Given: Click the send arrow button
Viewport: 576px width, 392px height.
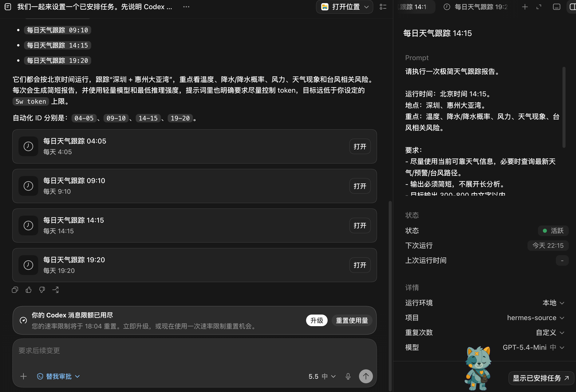Looking at the screenshot, I should [366, 376].
